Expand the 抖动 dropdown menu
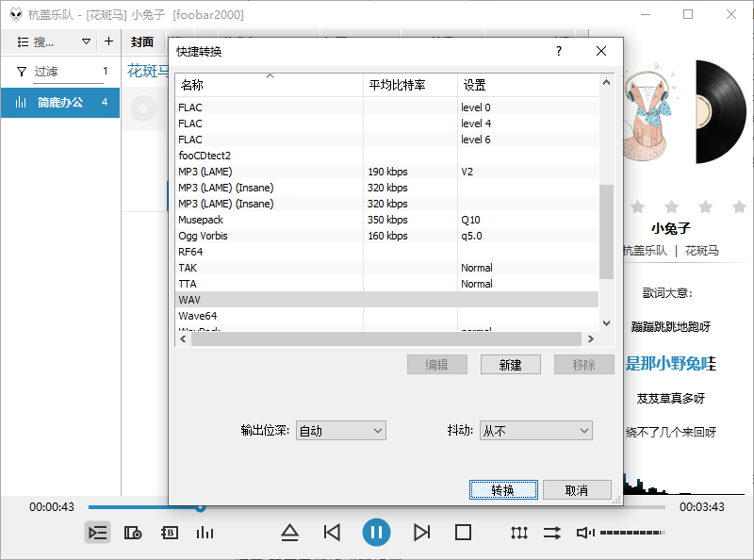The width and height of the screenshot is (754, 560). [535, 431]
